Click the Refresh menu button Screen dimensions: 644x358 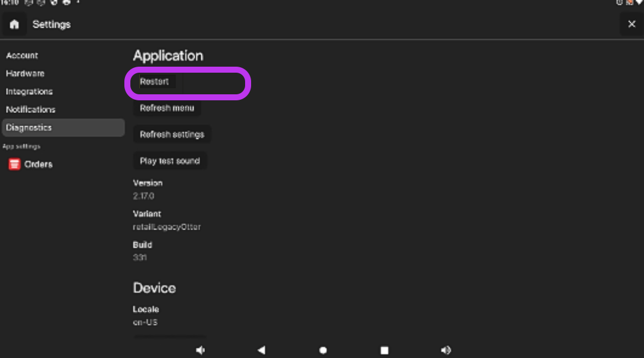[x=167, y=108]
